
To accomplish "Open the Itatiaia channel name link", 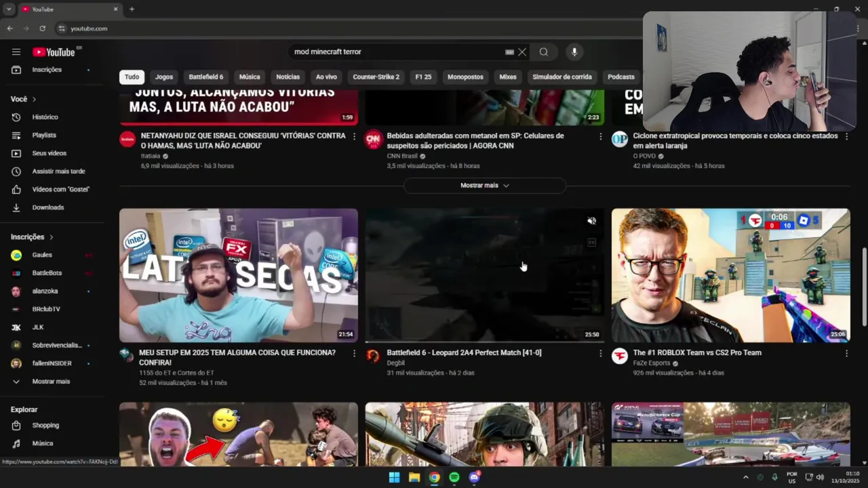I will 151,156.
